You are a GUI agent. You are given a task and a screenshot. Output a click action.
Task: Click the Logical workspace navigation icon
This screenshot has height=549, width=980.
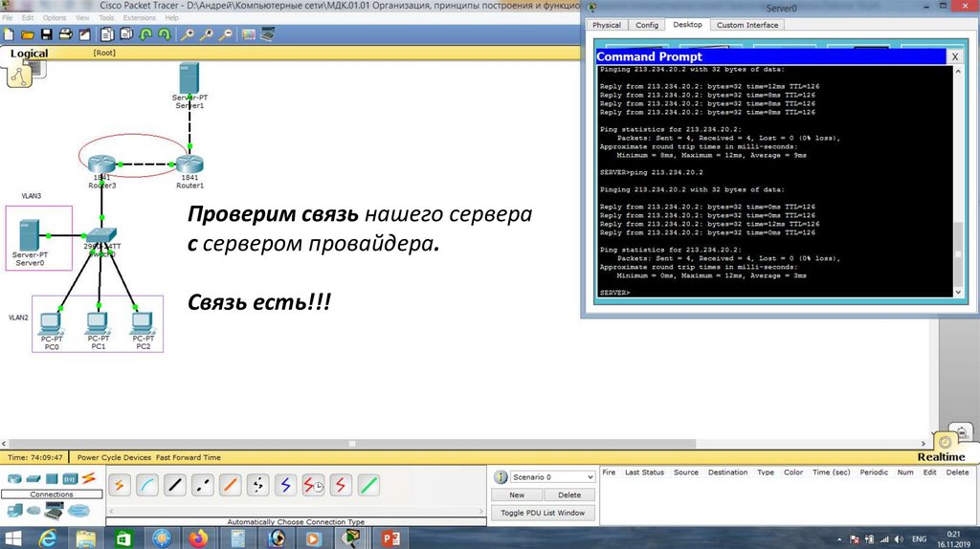pos(19,77)
